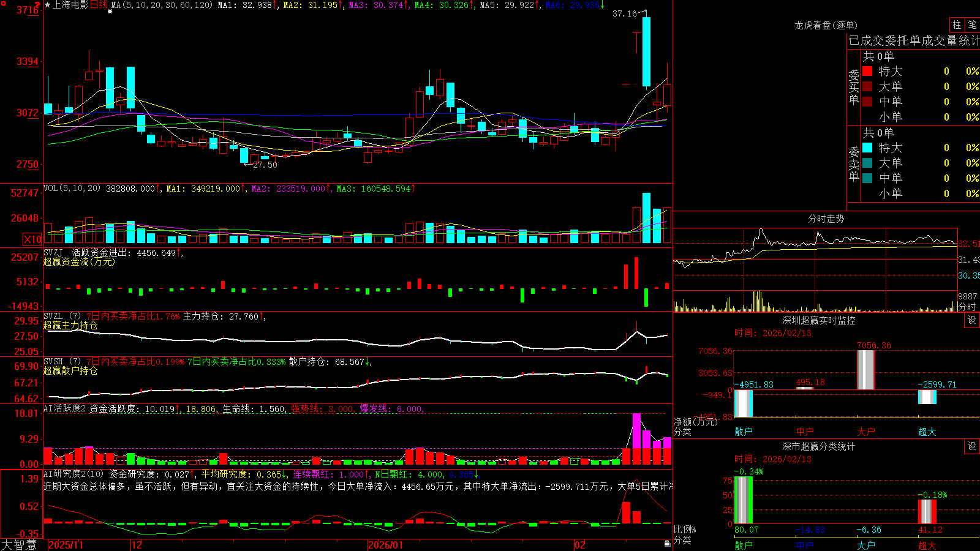Click the star icon before 上海电影
Viewport: 980px width, 551px height.
(x=47, y=5)
